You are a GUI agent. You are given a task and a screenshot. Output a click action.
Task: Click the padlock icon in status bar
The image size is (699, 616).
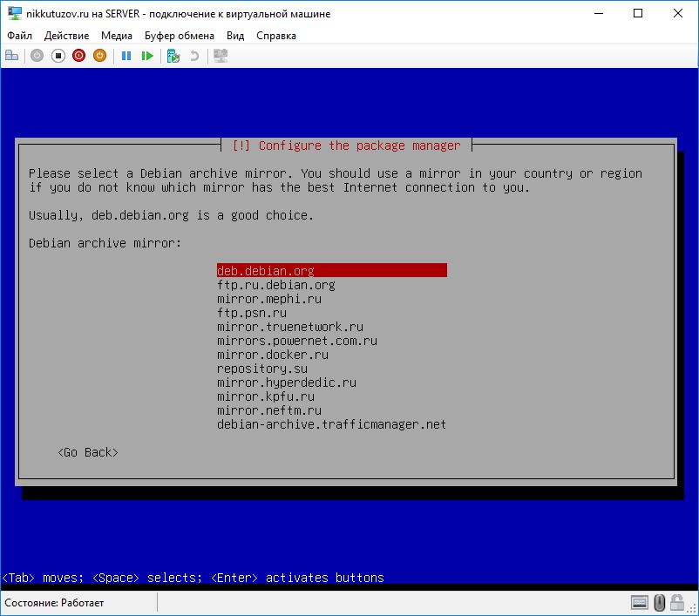click(679, 602)
